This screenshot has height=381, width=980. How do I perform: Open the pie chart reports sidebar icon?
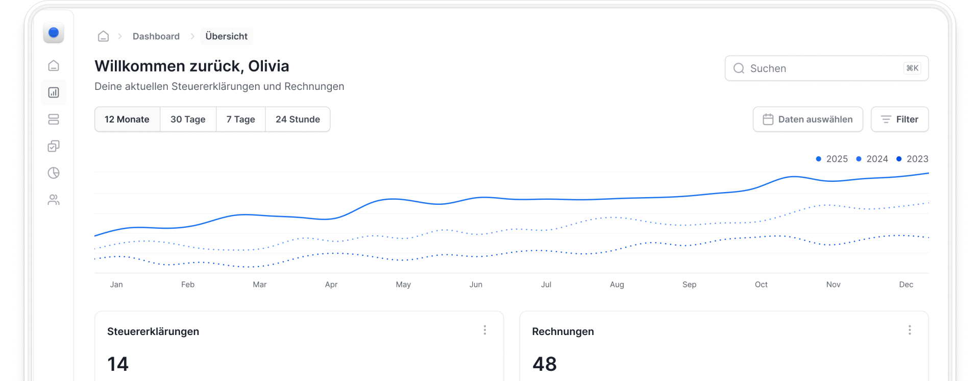(54, 173)
